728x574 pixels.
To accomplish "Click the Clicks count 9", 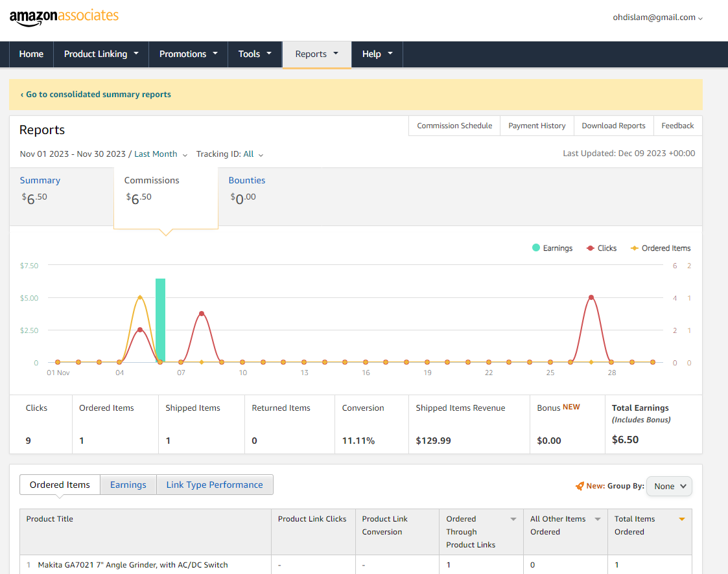I will coord(29,441).
